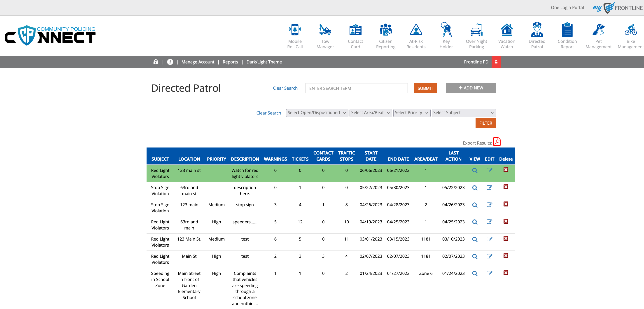644x309 pixels.
Task: Expand the Select Open/Dispositioned dropdown
Action: coord(317,113)
